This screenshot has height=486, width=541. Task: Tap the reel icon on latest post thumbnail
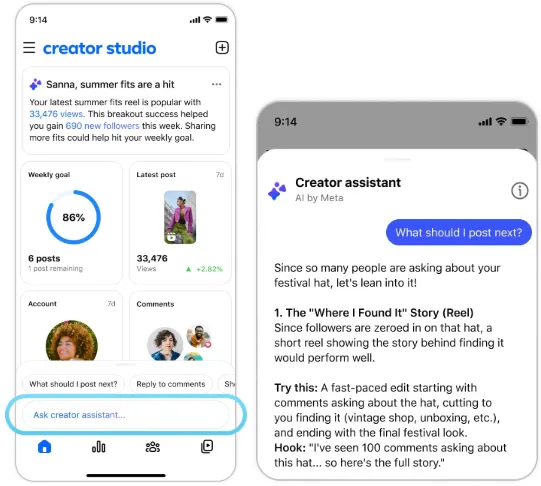click(x=171, y=237)
